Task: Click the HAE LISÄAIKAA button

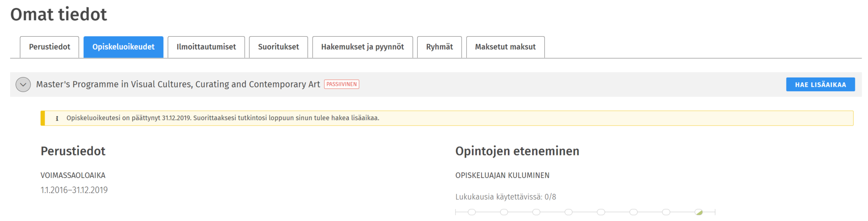Action: (x=820, y=84)
